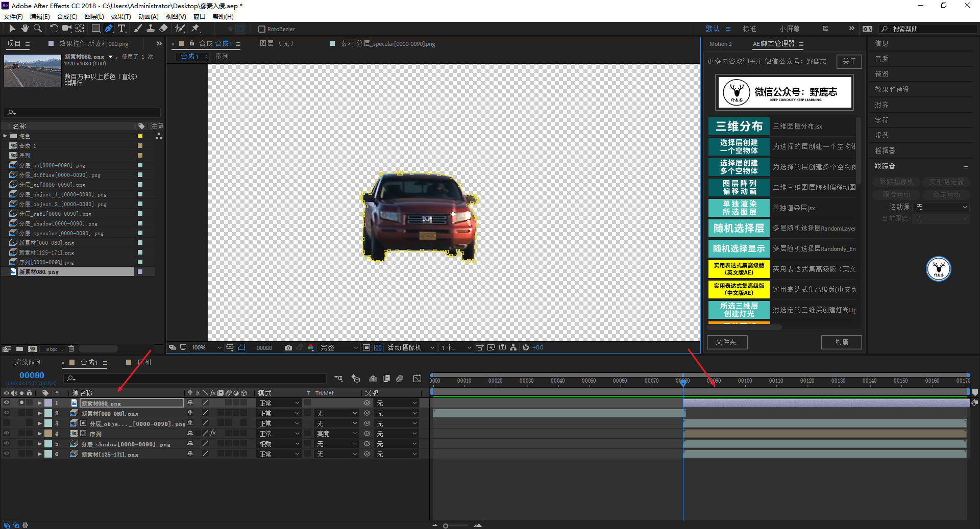Delete selected project item with trash icon
Screen dimensions: 980x529
click(x=71, y=349)
